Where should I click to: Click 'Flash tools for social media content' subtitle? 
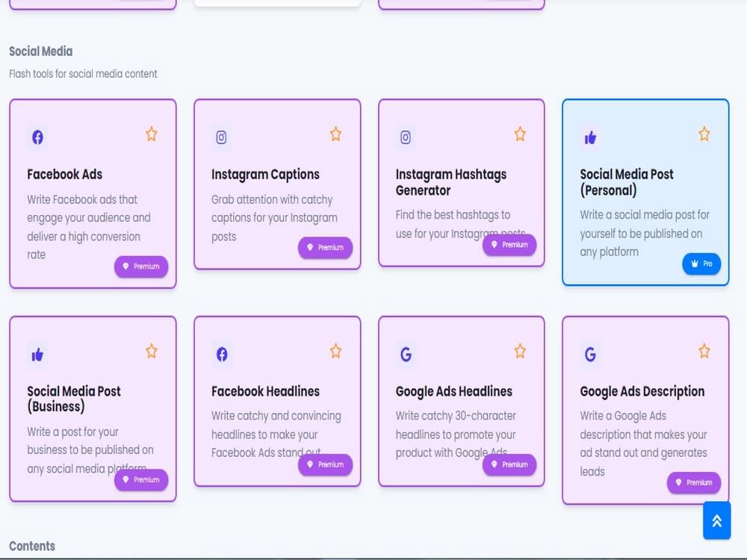[x=83, y=74]
